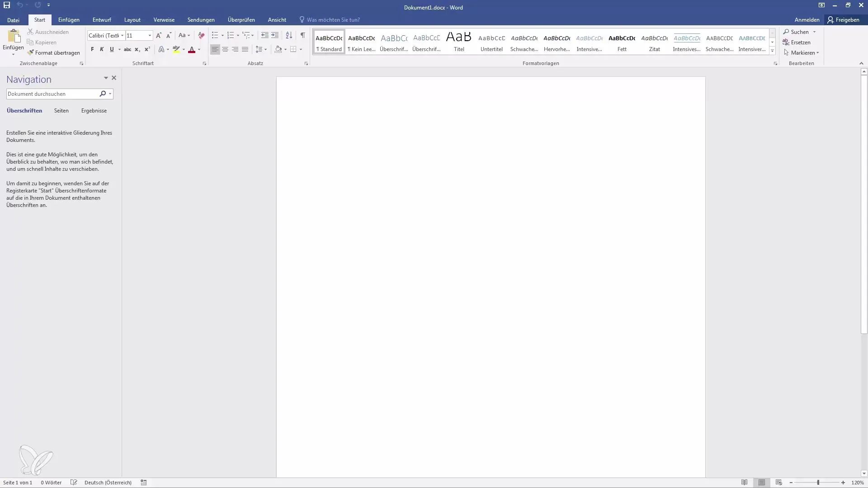This screenshot has width=868, height=488.
Task: Open change case Aa dropdown
Action: [184, 35]
